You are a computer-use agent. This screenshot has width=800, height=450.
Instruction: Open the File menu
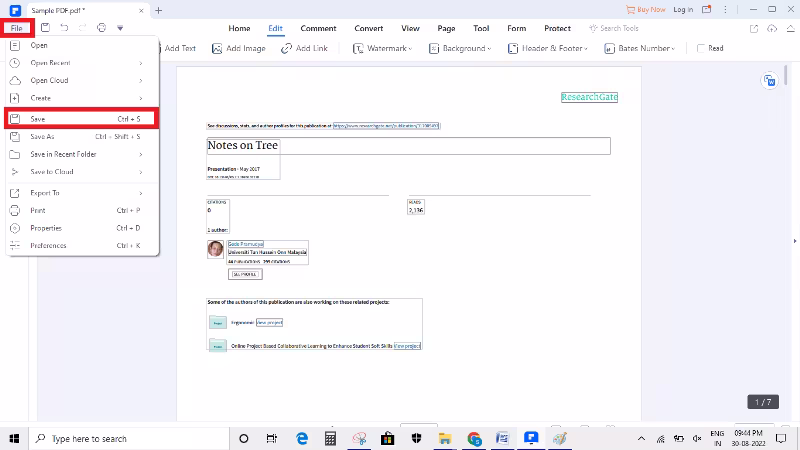coord(17,28)
